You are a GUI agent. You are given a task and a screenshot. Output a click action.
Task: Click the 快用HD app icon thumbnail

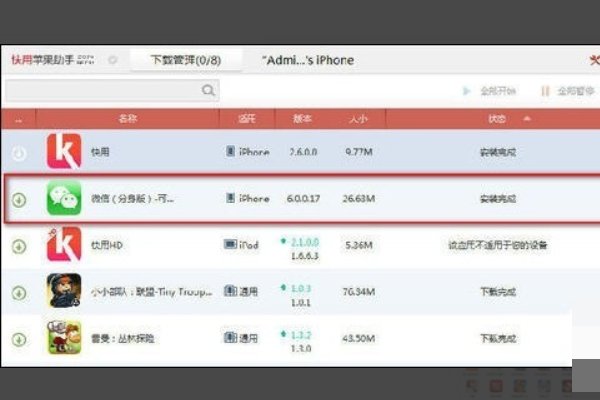click(x=64, y=244)
